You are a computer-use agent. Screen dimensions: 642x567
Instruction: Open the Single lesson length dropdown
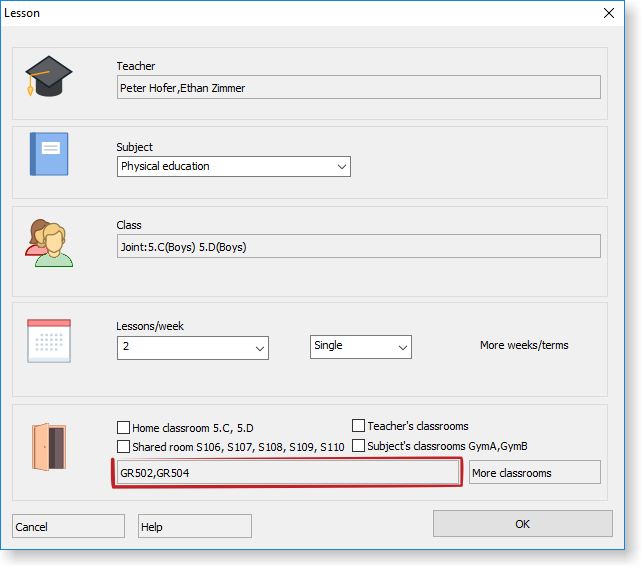[x=360, y=346]
